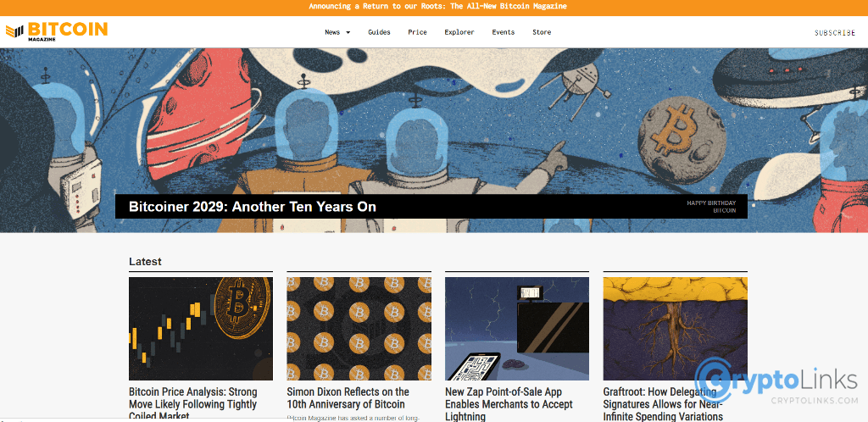Image resolution: width=868 pixels, height=422 pixels.
Task: Visit the Store link
Action: [542, 32]
